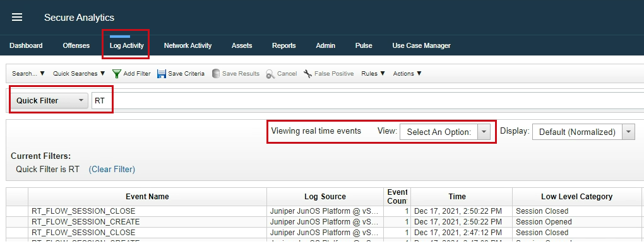Sort by the Time column header
Image resolution: width=644 pixels, height=244 pixels.
[x=462, y=197]
